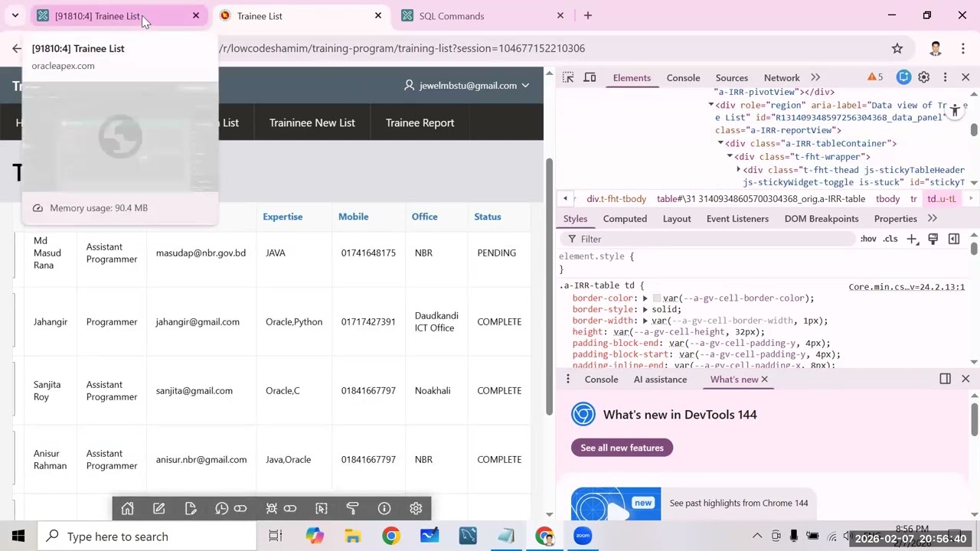The width and height of the screenshot is (980, 551).
Task: Open Theme Roller paint roller icon
Action: coord(353,509)
